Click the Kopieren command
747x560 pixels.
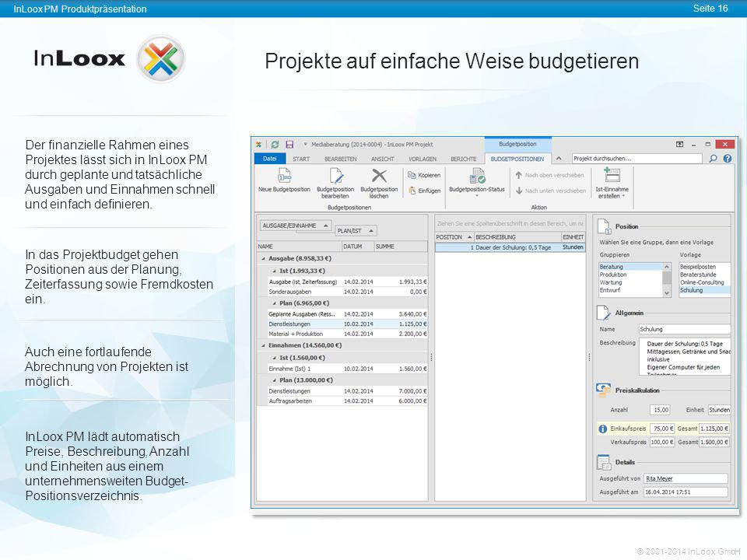424,175
